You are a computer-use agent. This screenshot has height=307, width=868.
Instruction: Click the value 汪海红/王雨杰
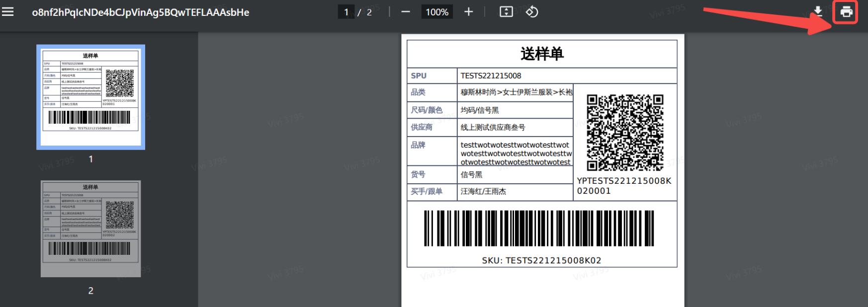(x=483, y=191)
